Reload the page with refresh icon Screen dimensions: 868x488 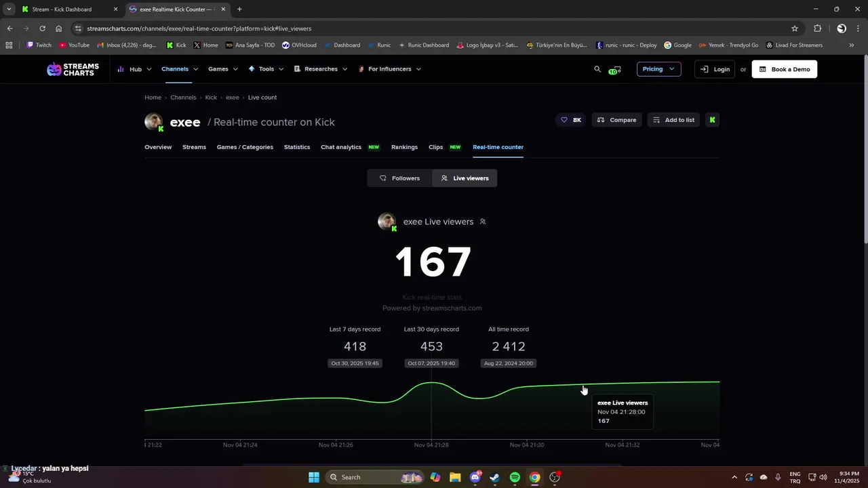(42, 28)
